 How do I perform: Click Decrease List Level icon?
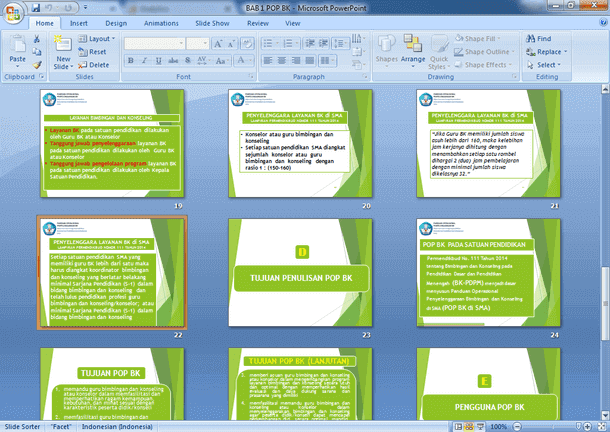click(x=310, y=43)
